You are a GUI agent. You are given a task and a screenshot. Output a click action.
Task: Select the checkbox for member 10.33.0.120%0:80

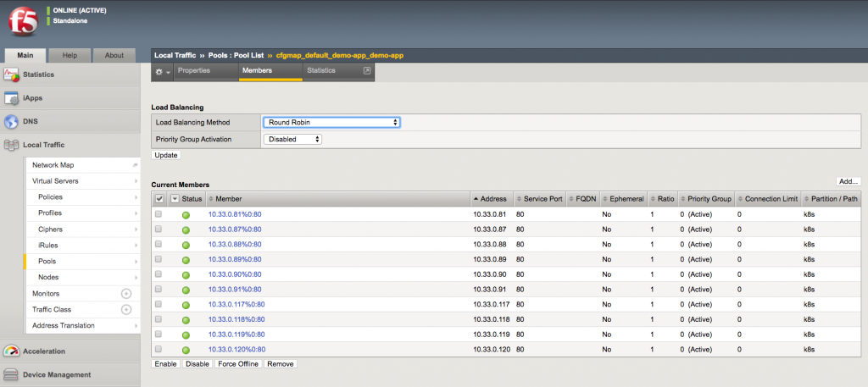click(159, 349)
